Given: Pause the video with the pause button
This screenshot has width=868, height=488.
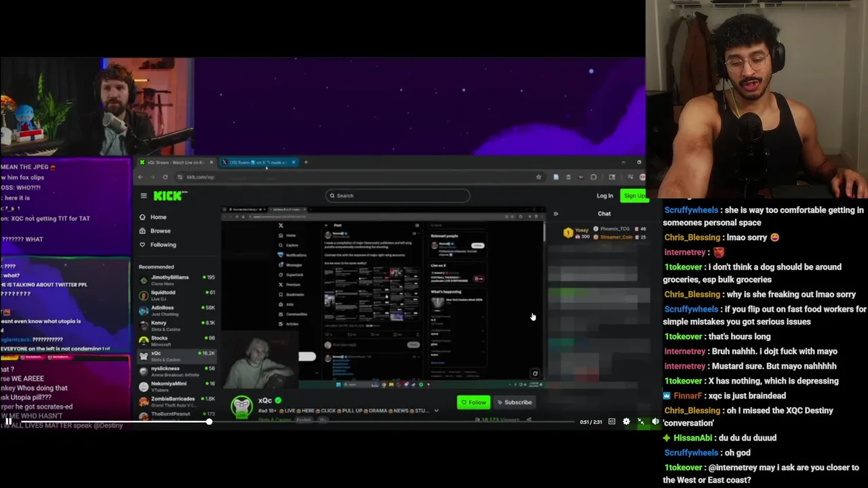Looking at the screenshot, I should coord(8,422).
